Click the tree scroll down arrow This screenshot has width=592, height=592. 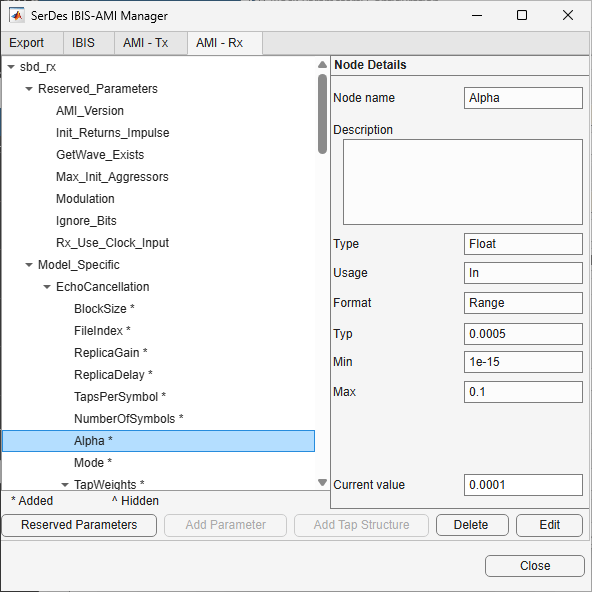point(322,482)
